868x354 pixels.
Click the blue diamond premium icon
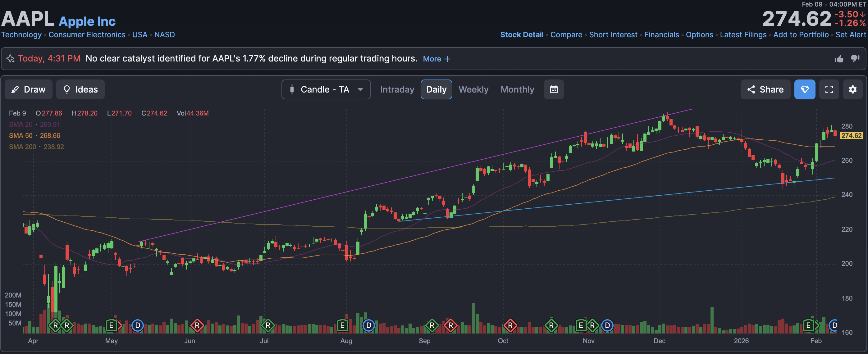(805, 89)
